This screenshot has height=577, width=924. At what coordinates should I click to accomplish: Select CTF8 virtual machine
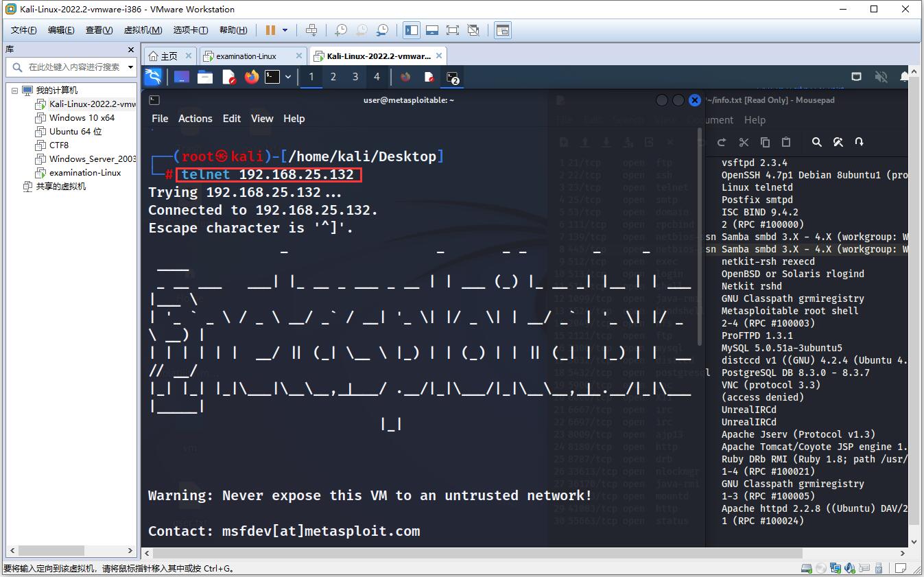pyautogui.click(x=59, y=145)
